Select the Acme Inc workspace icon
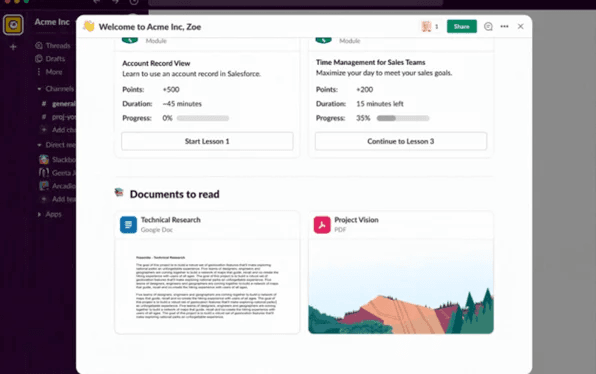The image size is (596, 374). (x=13, y=25)
